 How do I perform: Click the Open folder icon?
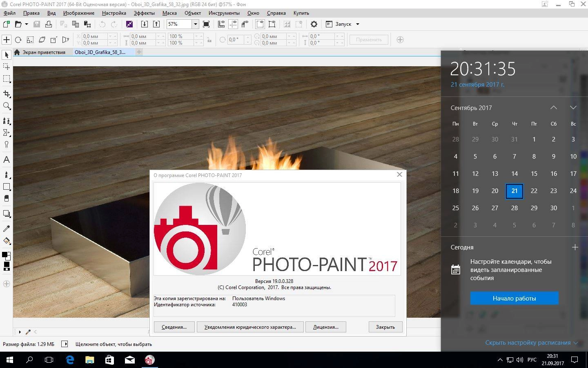pos(18,24)
